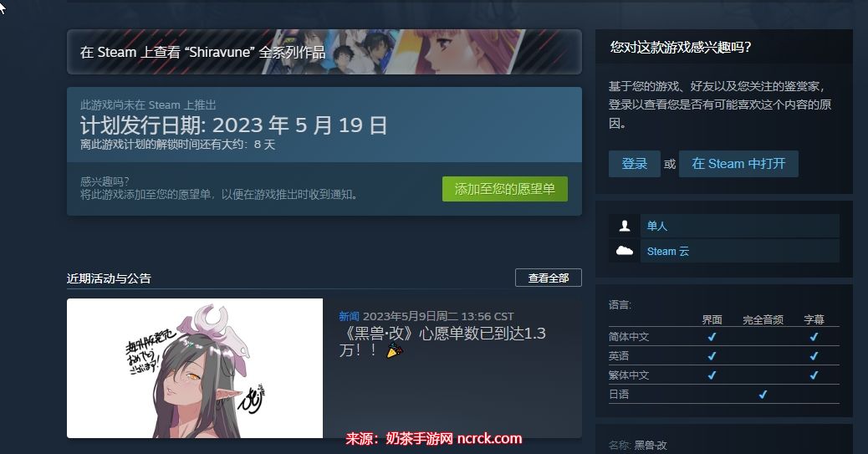Click the Steam Cloud cloud icon
The width and height of the screenshot is (868, 454).
(625, 251)
